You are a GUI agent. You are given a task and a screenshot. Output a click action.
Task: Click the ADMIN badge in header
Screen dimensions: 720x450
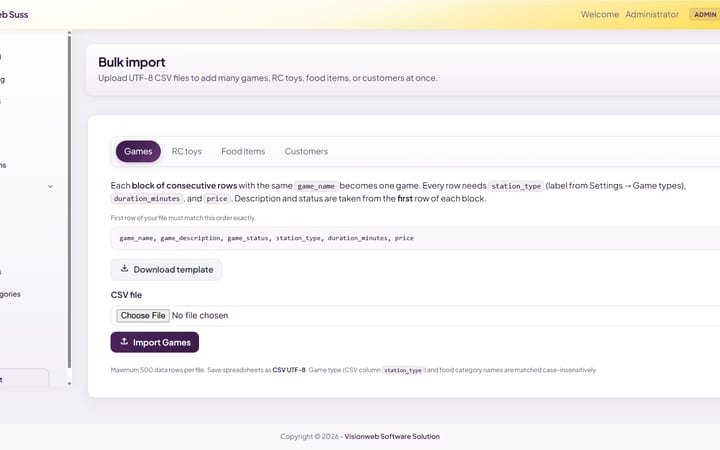pos(705,15)
